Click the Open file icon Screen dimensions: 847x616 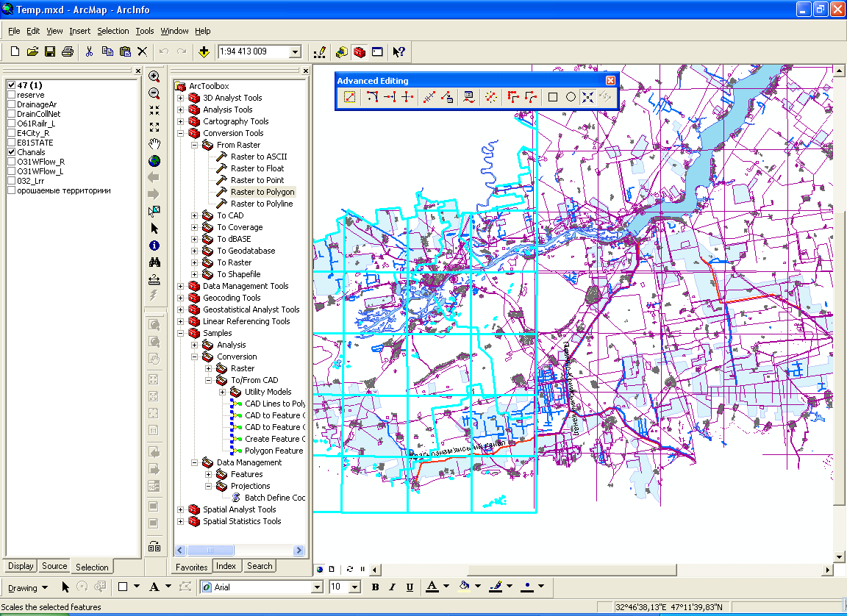(32, 52)
